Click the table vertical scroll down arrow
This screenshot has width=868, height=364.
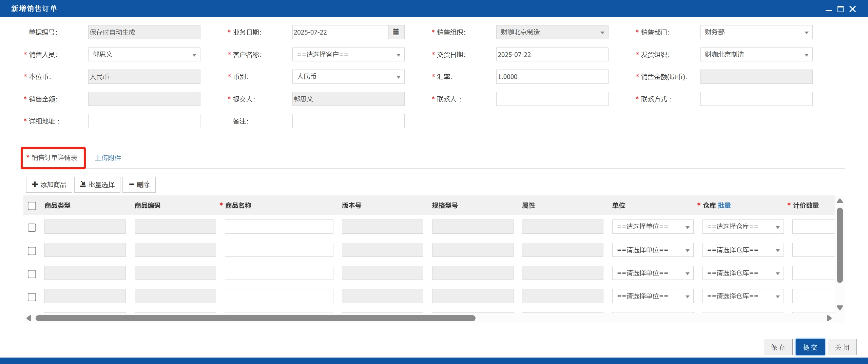pyautogui.click(x=840, y=308)
